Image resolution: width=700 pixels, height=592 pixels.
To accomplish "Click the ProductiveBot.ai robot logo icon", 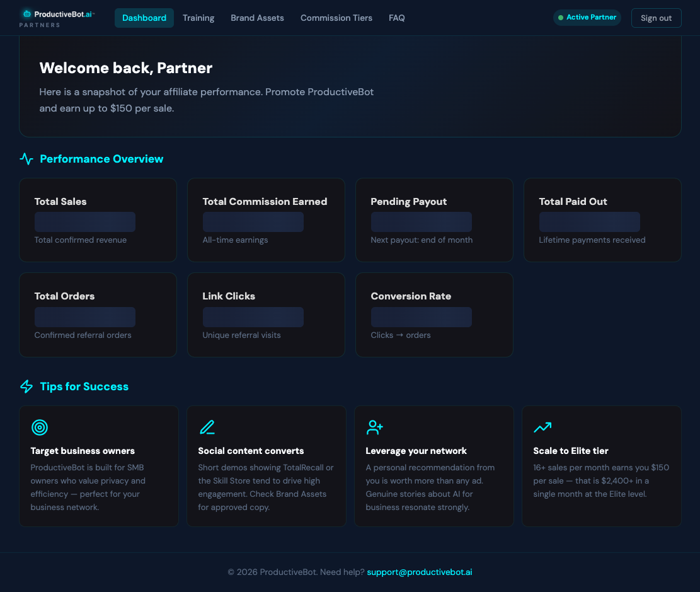I will click(27, 14).
